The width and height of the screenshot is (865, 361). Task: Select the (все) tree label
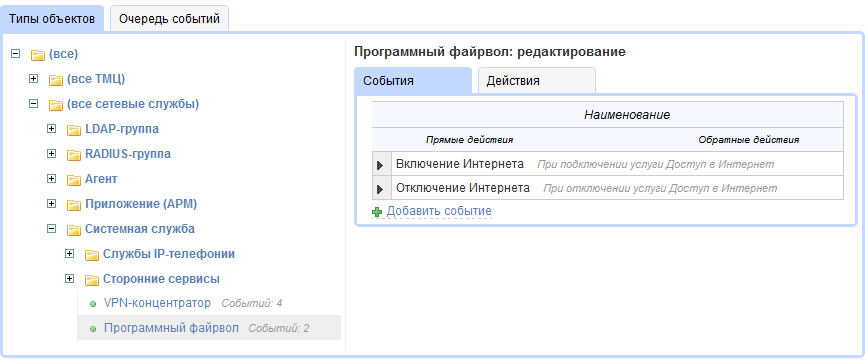(63, 54)
